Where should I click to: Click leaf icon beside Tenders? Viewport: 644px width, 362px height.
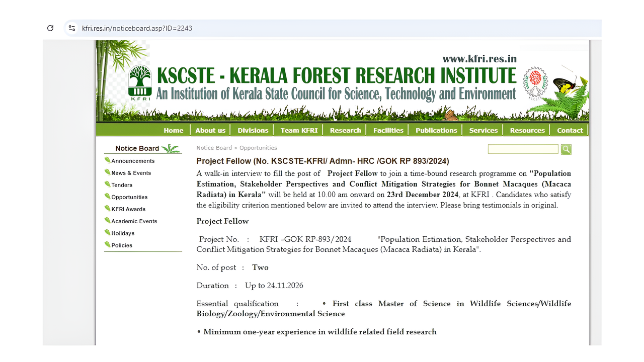[107, 185]
